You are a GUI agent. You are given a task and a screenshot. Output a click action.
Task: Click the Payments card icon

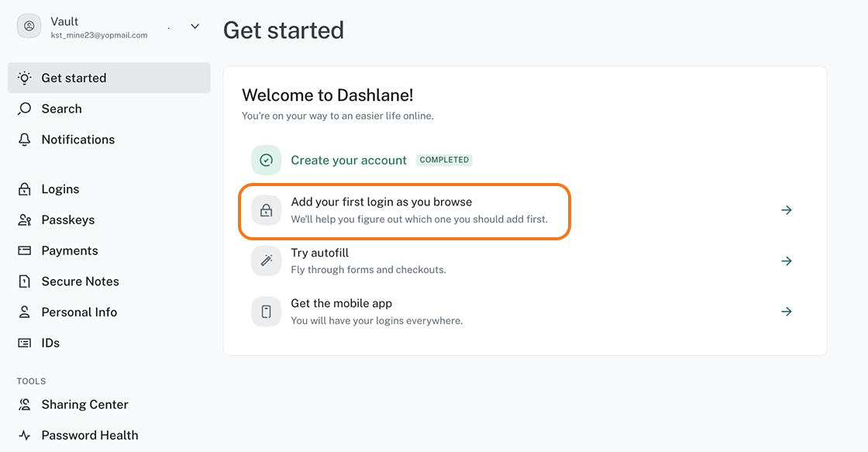point(24,250)
